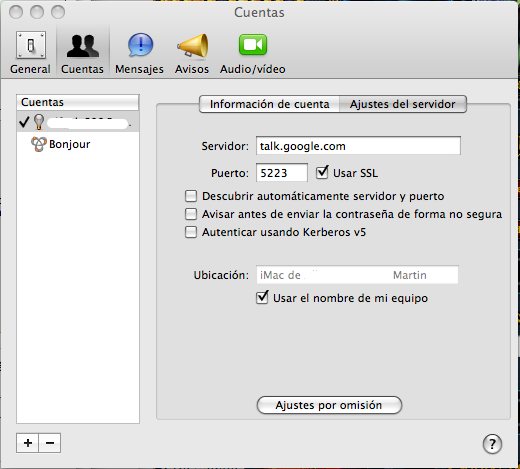
Task: Enable Avisar antes de enviar la contraseña
Action: coord(191,214)
